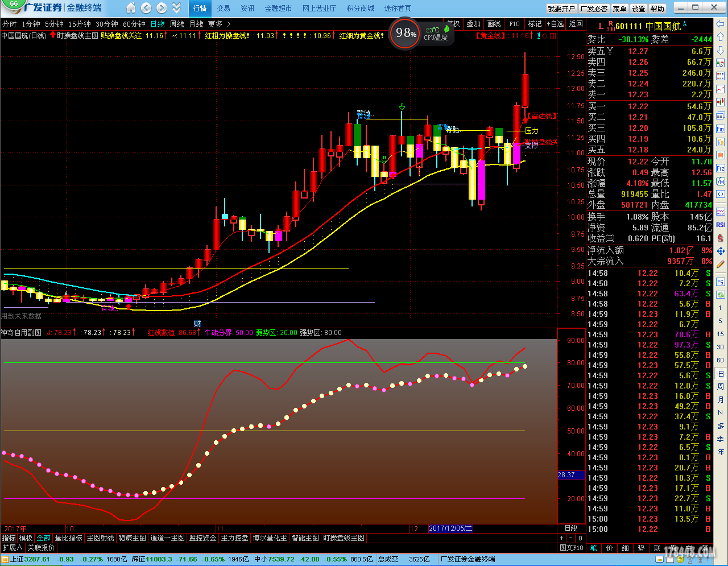Screen dimensions: 728x566
Task: Select 季 quarterly period in right sidebar
Action: (721, 439)
